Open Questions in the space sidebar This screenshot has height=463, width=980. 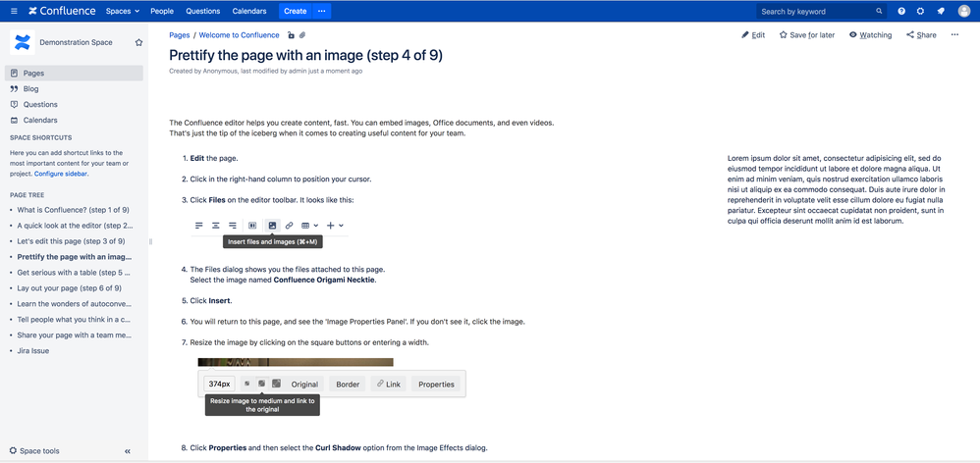pos(74,104)
